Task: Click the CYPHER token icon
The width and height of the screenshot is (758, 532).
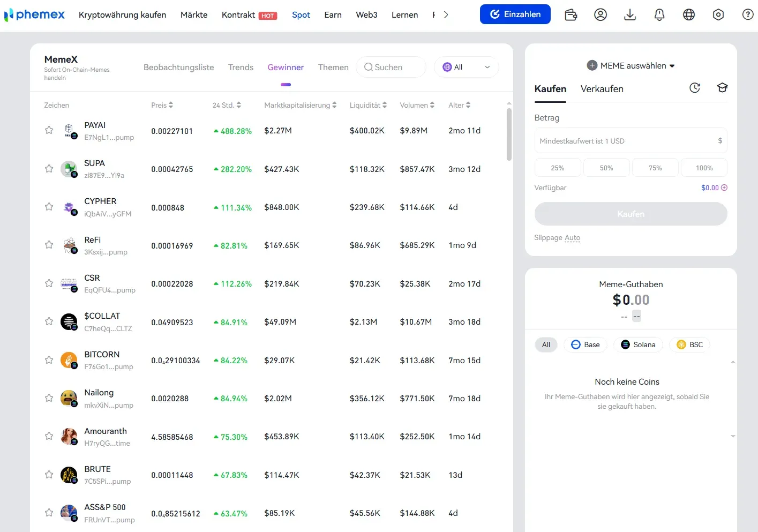Action: tap(69, 207)
